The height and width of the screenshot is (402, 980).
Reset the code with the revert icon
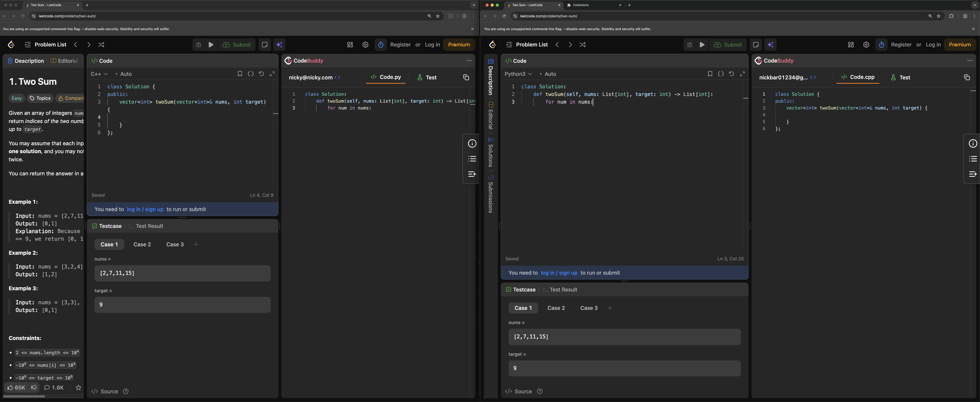coord(261,74)
